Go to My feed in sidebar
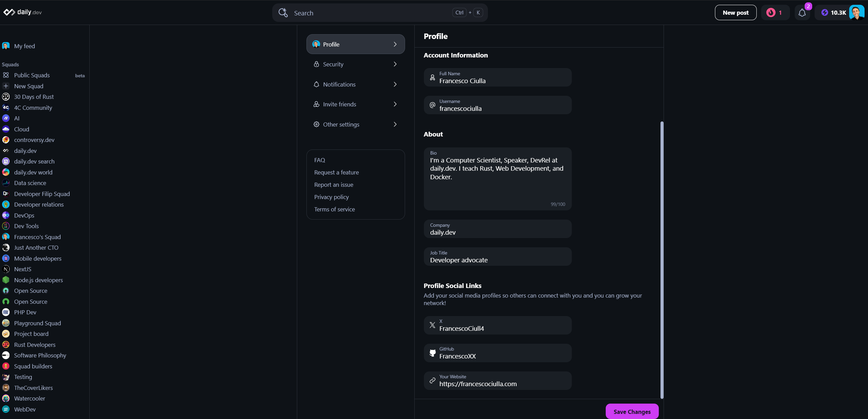The height and width of the screenshot is (419, 868). 24,46
